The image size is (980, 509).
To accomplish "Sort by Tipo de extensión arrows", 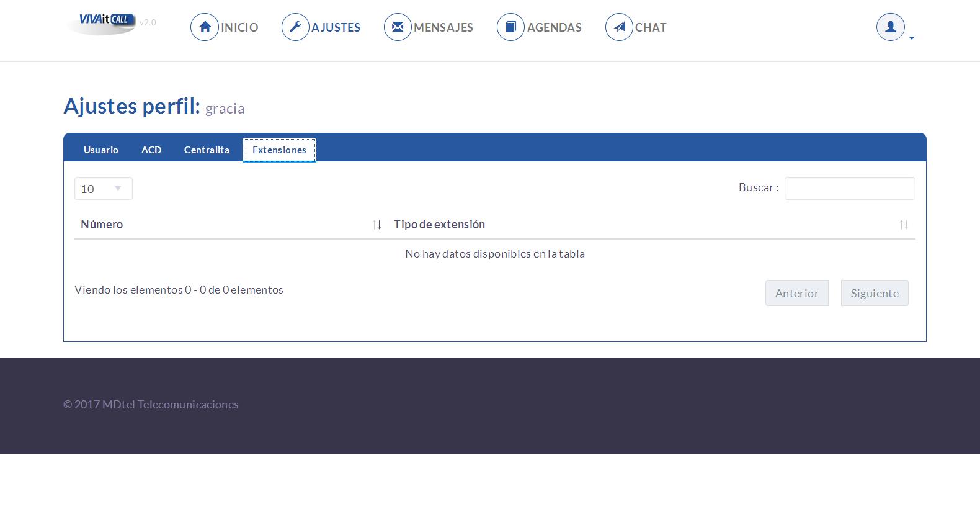I will point(904,225).
